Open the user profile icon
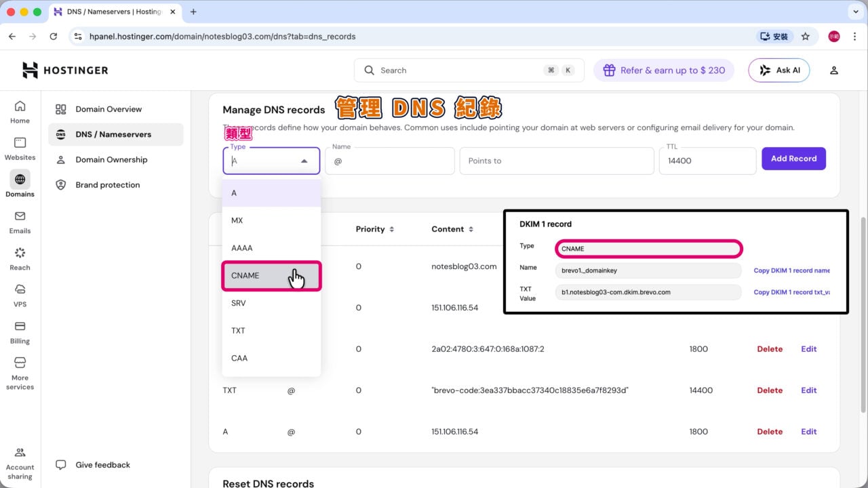Viewport: 868px width, 488px height. click(834, 70)
